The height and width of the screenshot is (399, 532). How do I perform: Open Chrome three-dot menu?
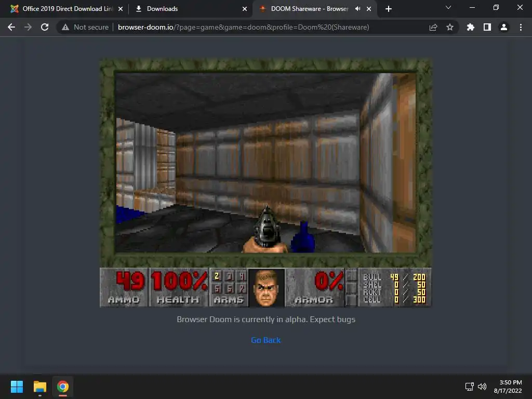tap(521, 27)
